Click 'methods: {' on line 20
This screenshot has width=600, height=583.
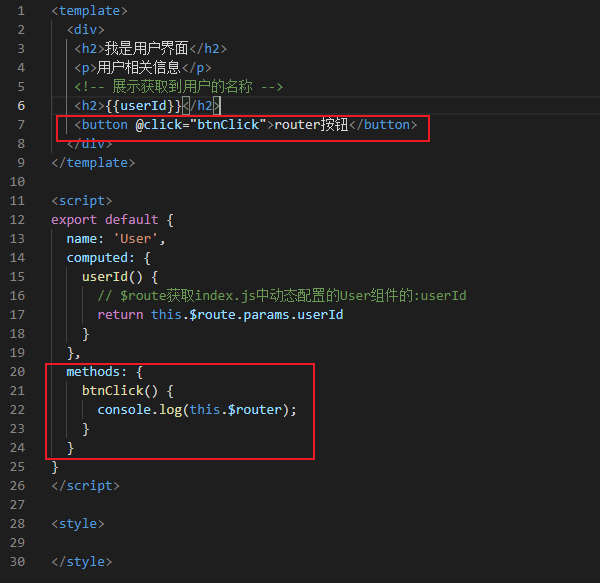click(104, 372)
